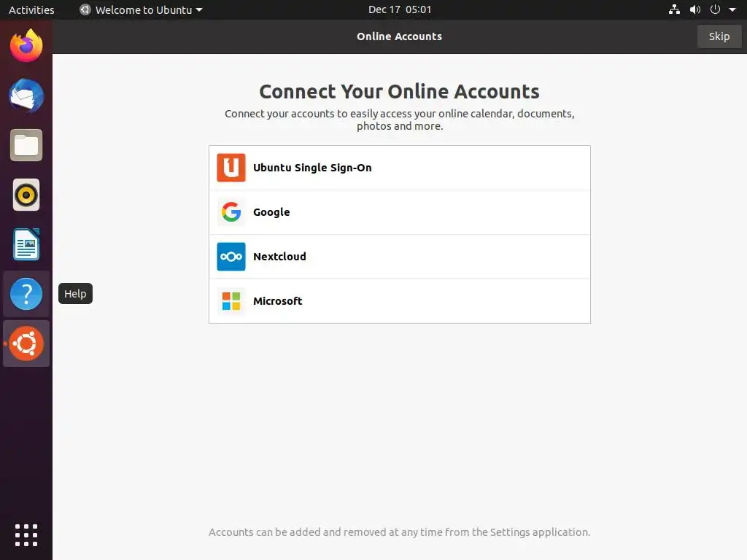
Task: Open the Activities overview
Action: pyautogui.click(x=31, y=9)
